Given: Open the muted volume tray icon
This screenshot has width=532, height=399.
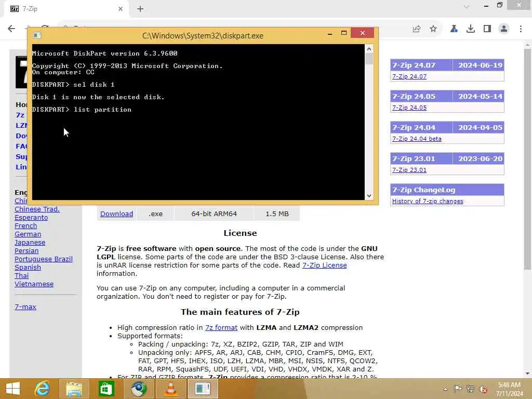Looking at the screenshot, I should pos(483,389).
